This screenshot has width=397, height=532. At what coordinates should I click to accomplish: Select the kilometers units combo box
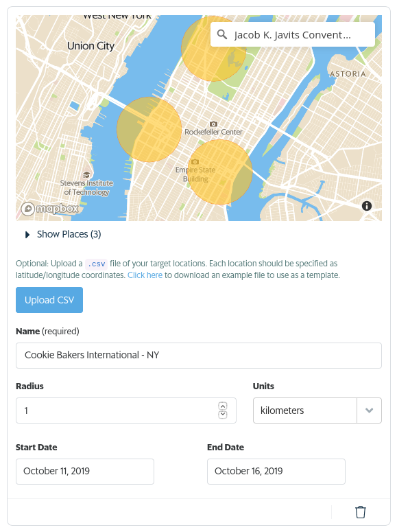(x=317, y=410)
